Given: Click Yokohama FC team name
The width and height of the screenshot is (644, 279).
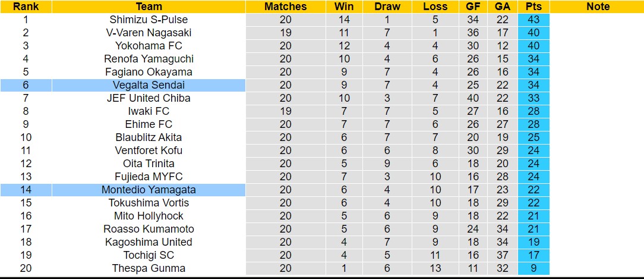Looking at the screenshot, I should [x=149, y=46].
